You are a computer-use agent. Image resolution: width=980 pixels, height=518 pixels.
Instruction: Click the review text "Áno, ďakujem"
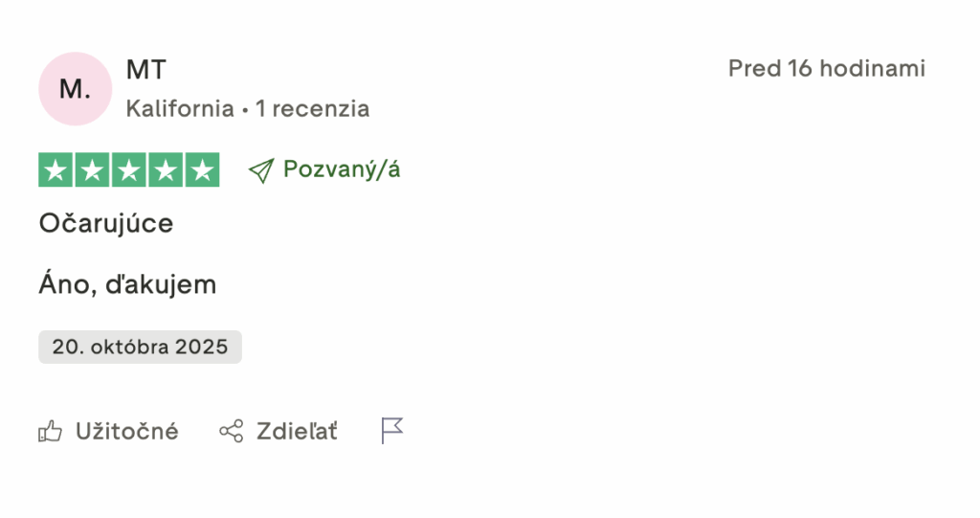[127, 284]
